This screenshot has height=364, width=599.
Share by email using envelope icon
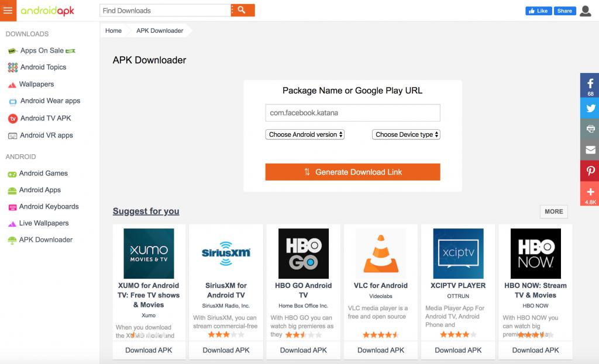(x=590, y=150)
